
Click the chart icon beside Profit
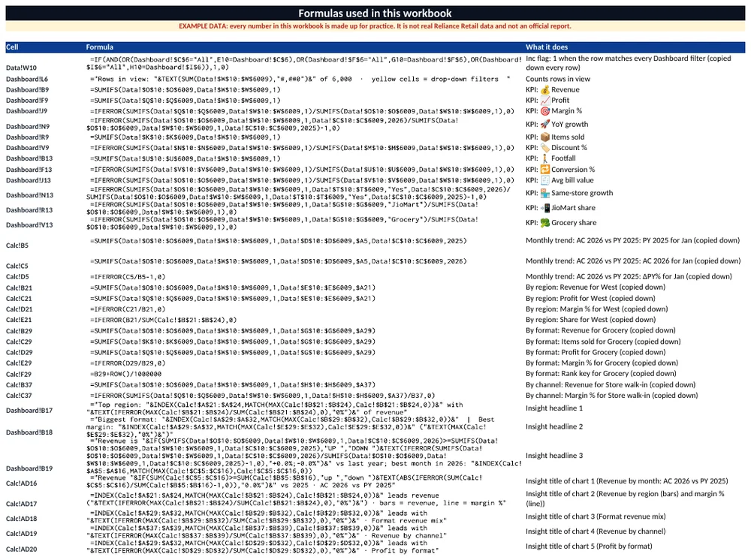click(544, 100)
